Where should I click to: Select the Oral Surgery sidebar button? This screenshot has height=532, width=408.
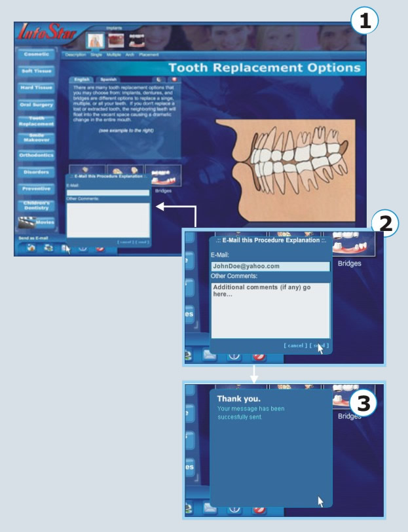pyautogui.click(x=36, y=105)
